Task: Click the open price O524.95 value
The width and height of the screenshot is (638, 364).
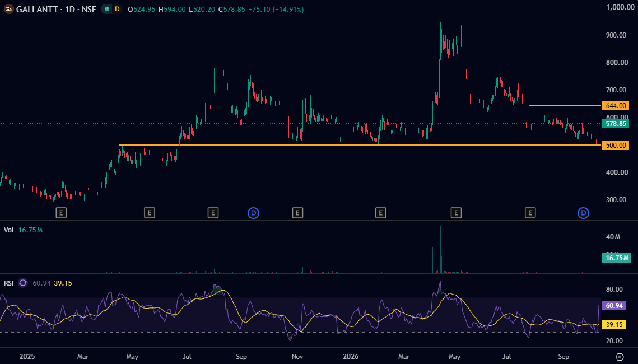Action: 142,9
